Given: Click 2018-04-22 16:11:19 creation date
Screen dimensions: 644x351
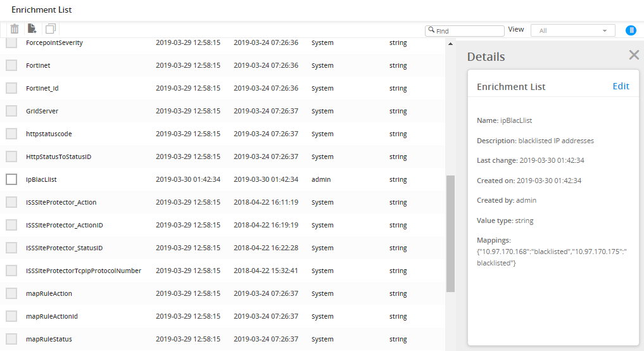Looking at the screenshot, I should point(266,202).
